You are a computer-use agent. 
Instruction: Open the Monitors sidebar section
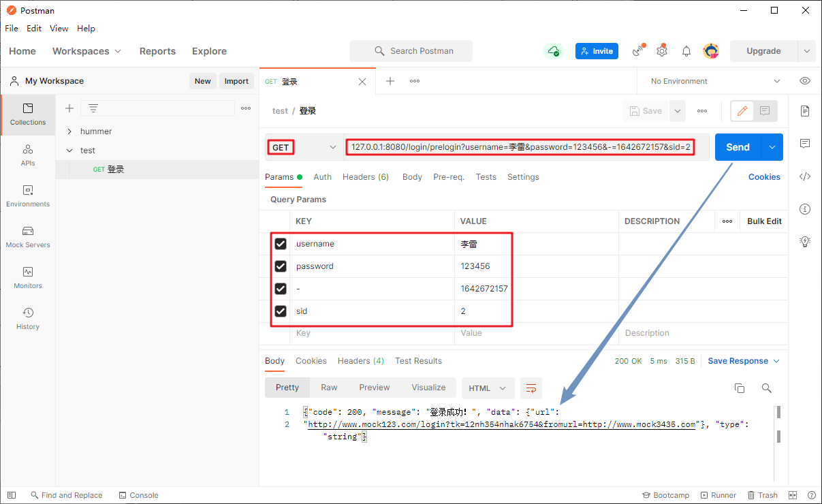click(28, 278)
